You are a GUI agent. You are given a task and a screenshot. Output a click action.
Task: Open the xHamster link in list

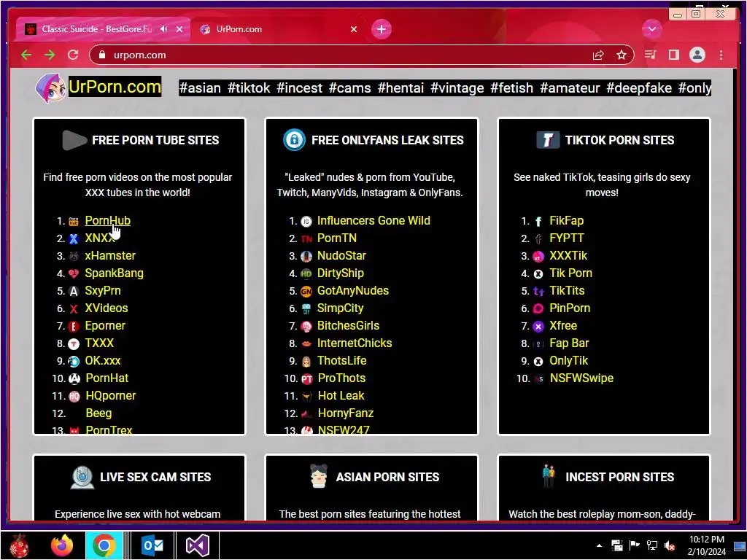(110, 256)
